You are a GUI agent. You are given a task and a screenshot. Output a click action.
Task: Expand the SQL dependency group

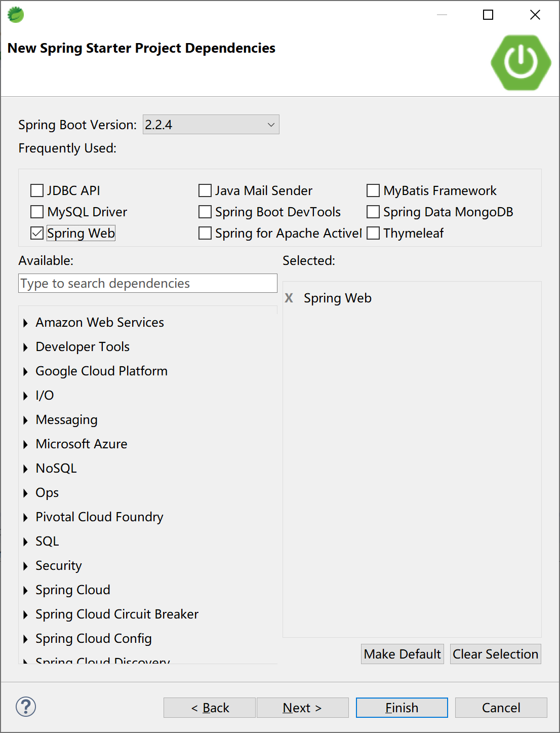click(25, 542)
